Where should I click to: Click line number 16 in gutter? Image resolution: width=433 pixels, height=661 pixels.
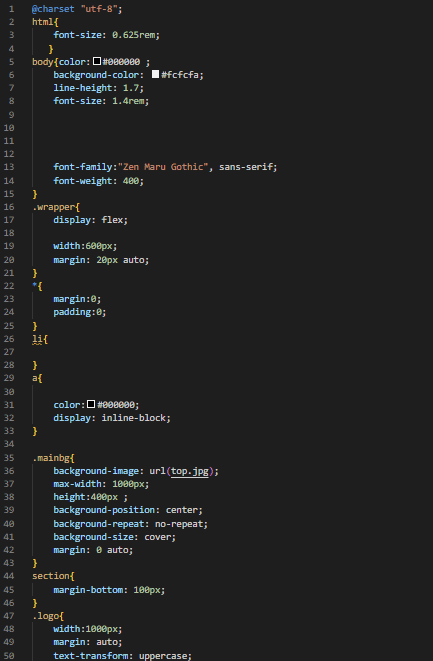(x=9, y=207)
